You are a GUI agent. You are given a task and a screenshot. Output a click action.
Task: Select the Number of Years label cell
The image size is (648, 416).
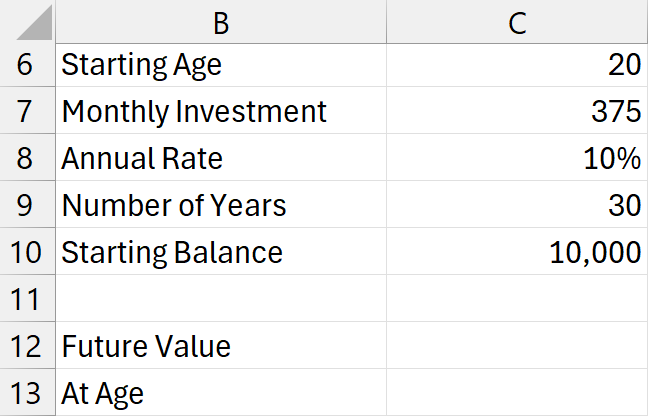coord(221,205)
